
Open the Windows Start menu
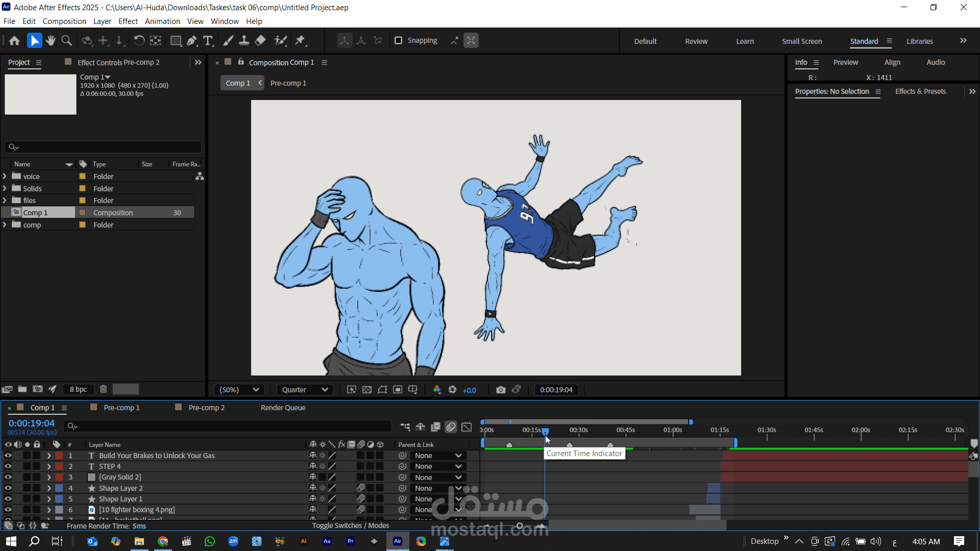coord(11,541)
